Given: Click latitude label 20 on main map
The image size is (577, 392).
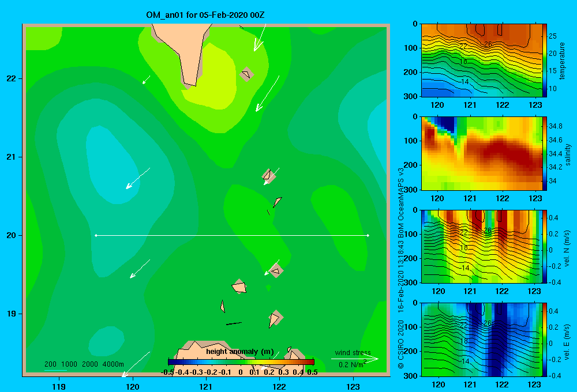Looking at the screenshot, I should pyautogui.click(x=11, y=235).
